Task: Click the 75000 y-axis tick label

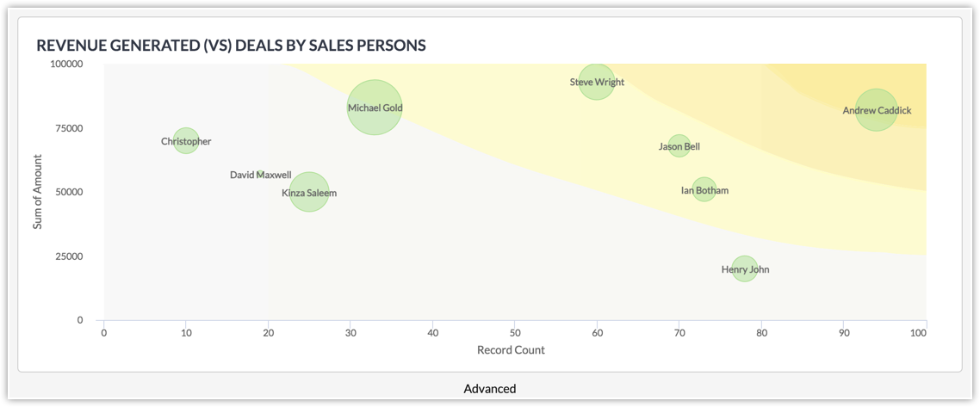Action: (x=69, y=128)
